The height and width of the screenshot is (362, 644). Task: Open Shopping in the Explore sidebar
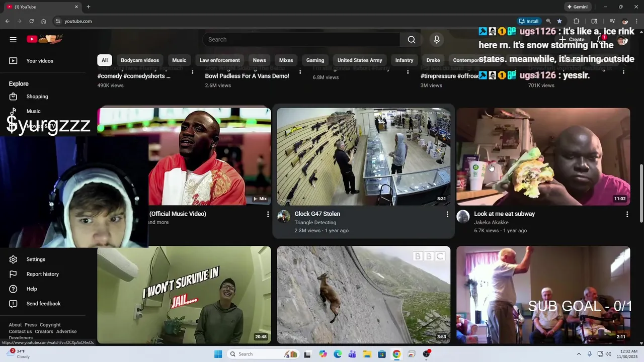pyautogui.click(x=37, y=97)
